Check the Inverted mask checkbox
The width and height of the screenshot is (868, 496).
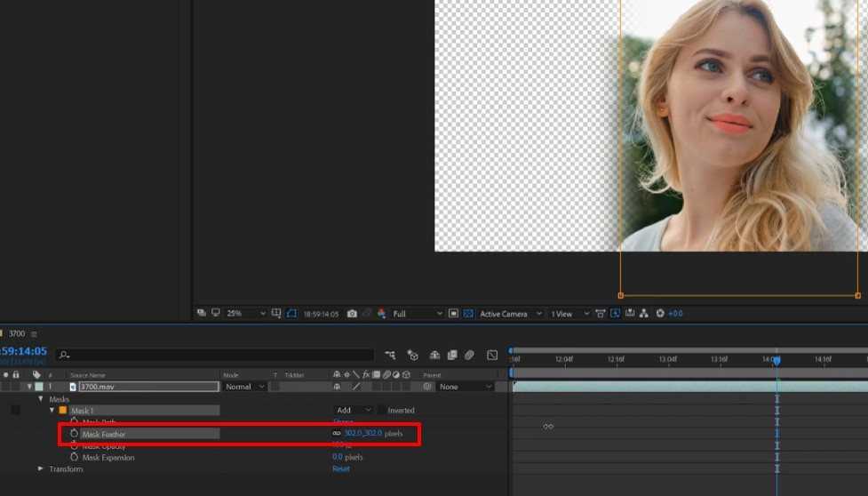[381, 411]
